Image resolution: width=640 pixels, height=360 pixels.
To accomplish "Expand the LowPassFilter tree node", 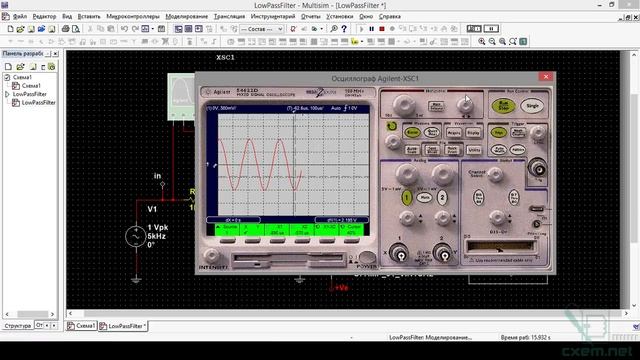I will click(7, 94).
